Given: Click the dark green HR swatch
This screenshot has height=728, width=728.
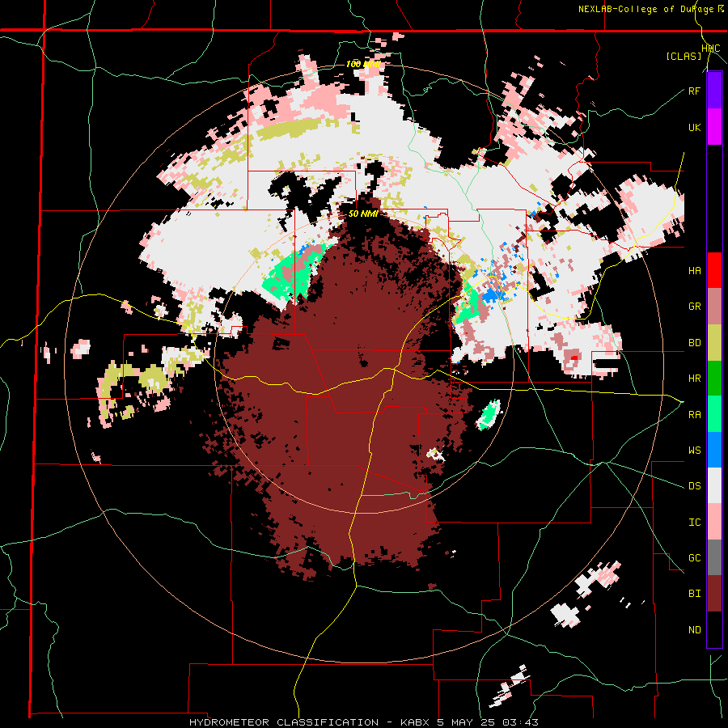Looking at the screenshot, I should [714, 378].
